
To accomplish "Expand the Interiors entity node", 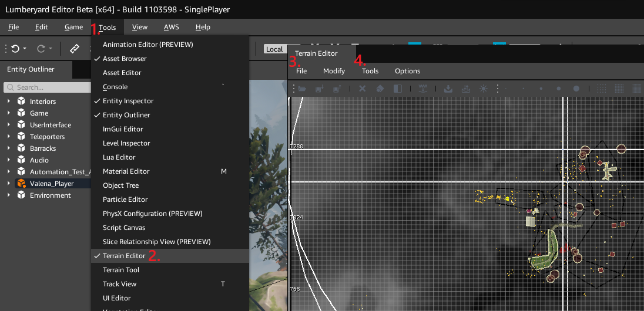I will coord(9,101).
